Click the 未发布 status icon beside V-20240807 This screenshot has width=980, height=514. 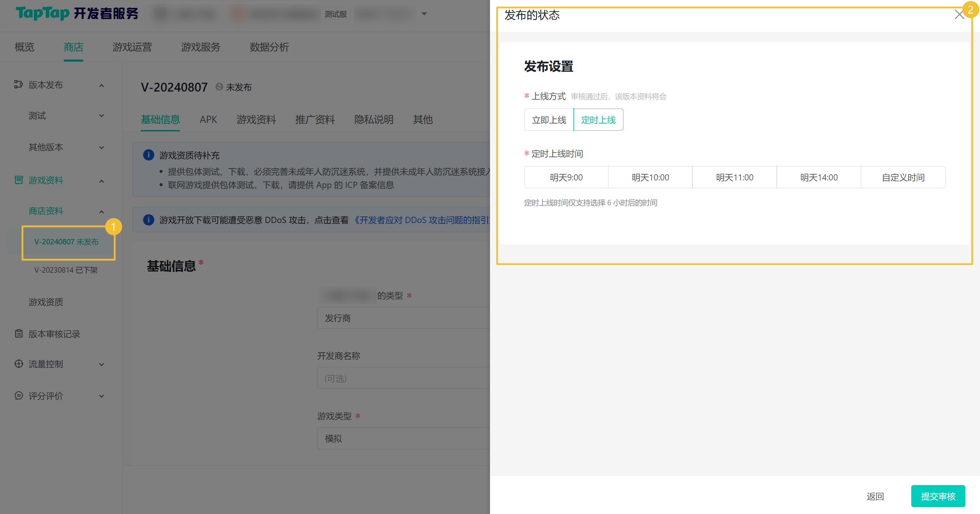[x=219, y=87]
